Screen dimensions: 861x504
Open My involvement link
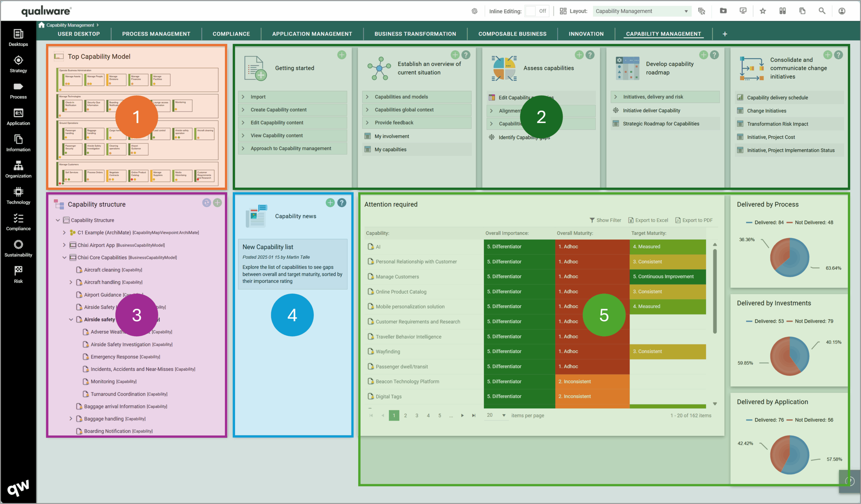click(x=391, y=136)
